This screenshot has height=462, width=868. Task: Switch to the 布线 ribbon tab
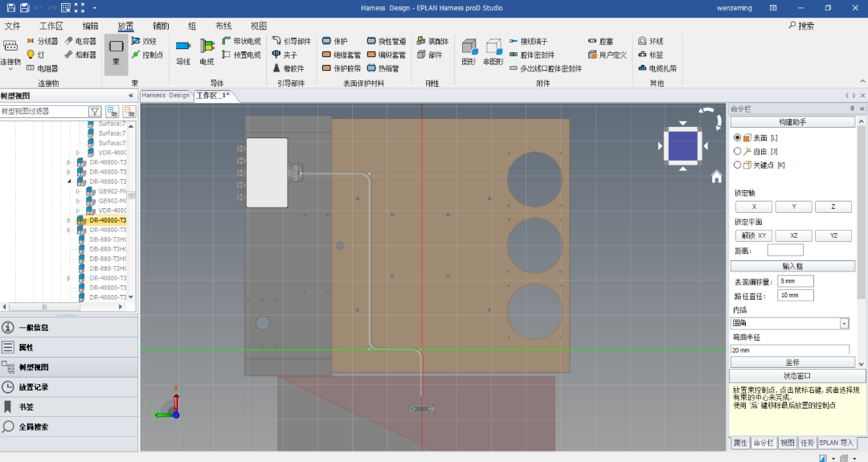pos(223,26)
